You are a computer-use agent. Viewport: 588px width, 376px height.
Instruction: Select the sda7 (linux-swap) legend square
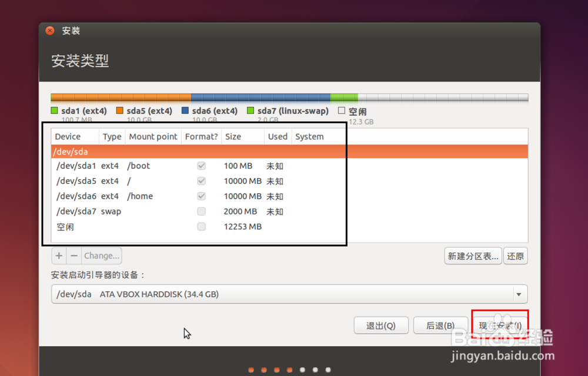[x=251, y=110]
